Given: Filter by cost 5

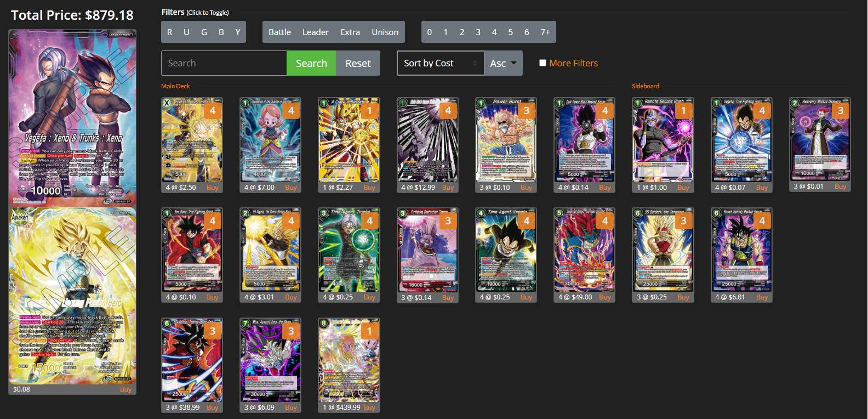Looking at the screenshot, I should click(x=511, y=32).
